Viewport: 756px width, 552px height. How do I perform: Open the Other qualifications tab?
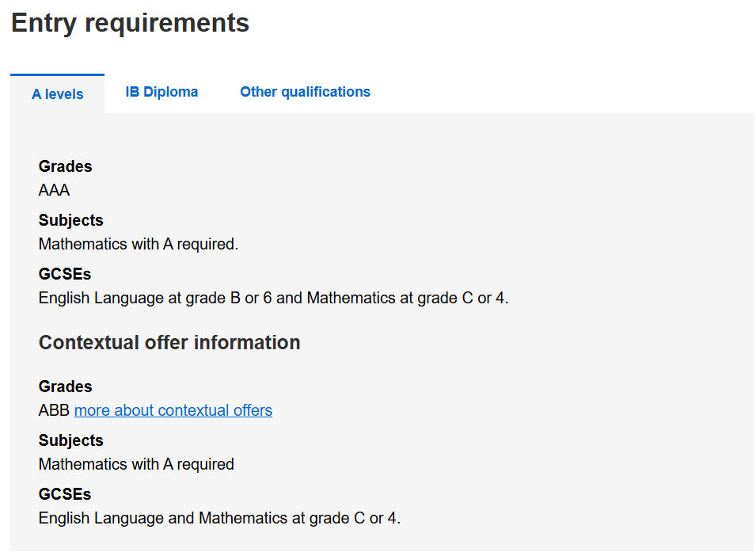305,92
